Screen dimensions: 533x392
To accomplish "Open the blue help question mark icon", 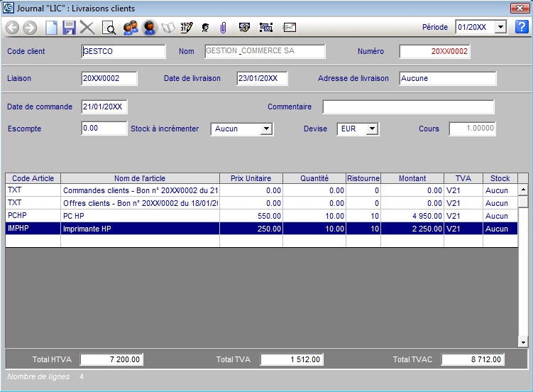I will coord(522,27).
